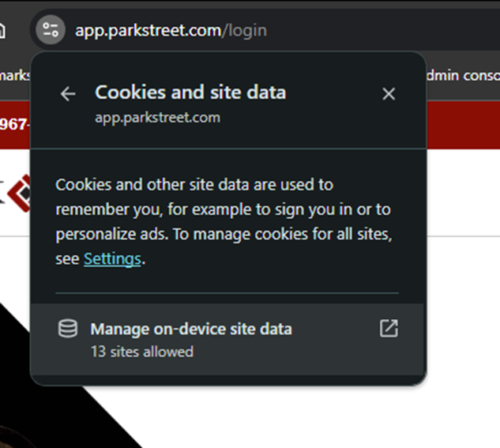Click the "13 sites allowed" subtitle
Image resolution: width=500 pixels, height=448 pixels.
142,352
